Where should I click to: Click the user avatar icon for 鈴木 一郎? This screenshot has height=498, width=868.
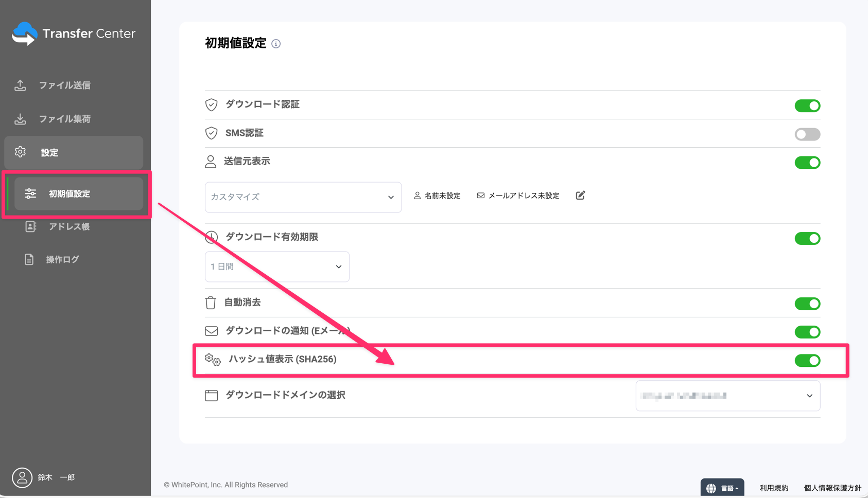click(22, 477)
